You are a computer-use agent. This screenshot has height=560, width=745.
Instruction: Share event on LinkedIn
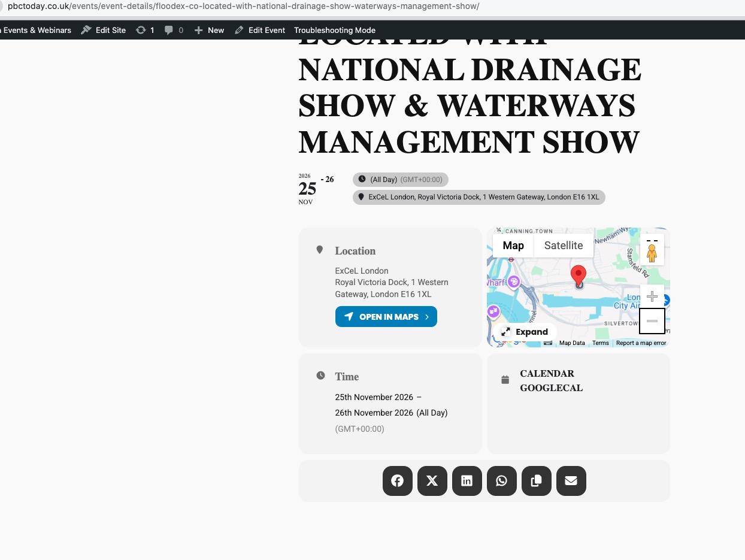pos(467,481)
